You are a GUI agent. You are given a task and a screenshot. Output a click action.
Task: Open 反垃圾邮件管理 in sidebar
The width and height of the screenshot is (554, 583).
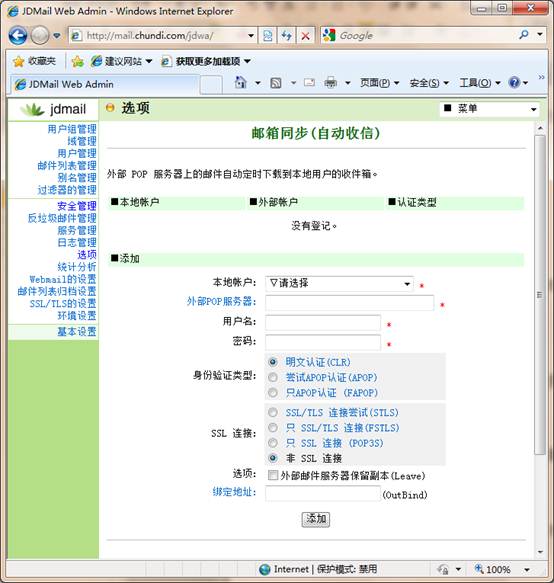(62, 218)
